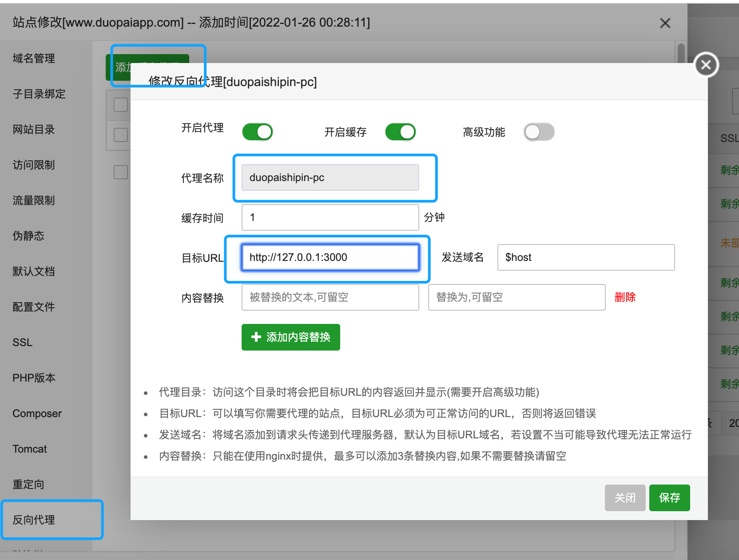Click the plus icon on 添加内容替换 button
This screenshot has width=739, height=560.
[256, 337]
